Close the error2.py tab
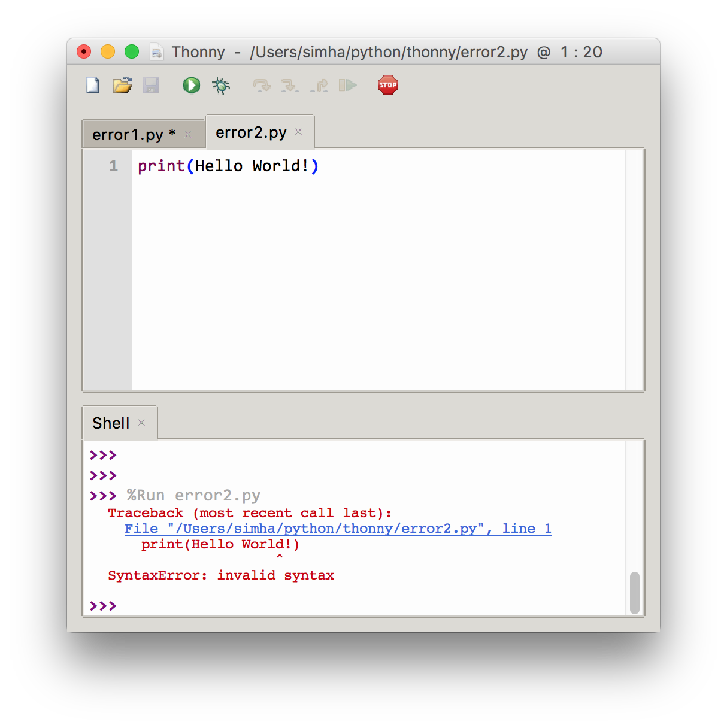Image resolution: width=727 pixels, height=728 pixels. (x=298, y=132)
